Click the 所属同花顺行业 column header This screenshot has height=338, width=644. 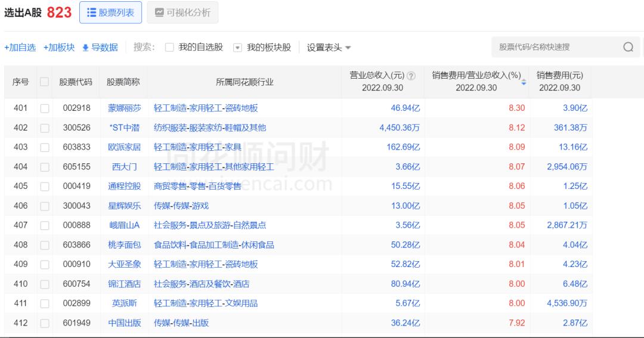coord(244,82)
